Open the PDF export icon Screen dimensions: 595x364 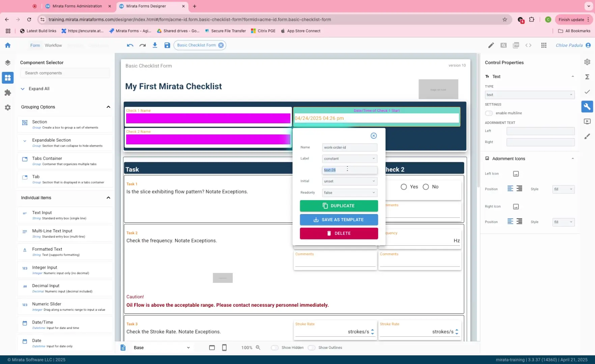coord(516,45)
